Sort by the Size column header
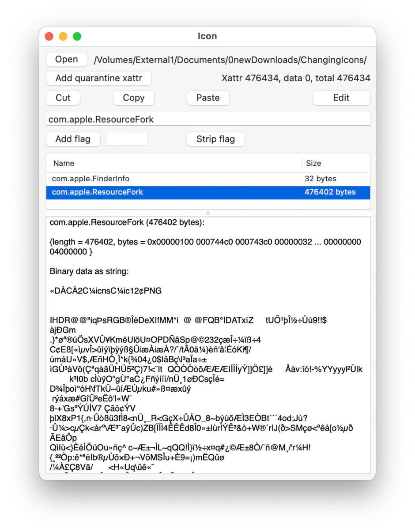Viewport: 415px width, 532px height. pos(336,163)
